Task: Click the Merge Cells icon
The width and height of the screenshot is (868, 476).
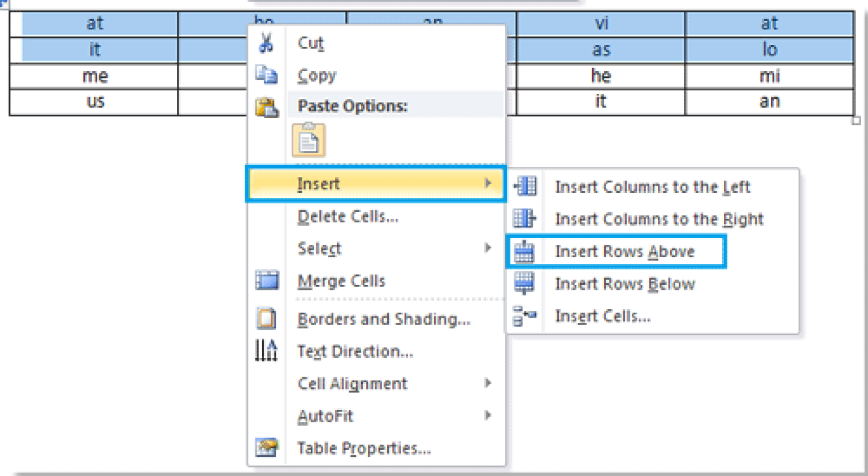Action: pos(266,280)
